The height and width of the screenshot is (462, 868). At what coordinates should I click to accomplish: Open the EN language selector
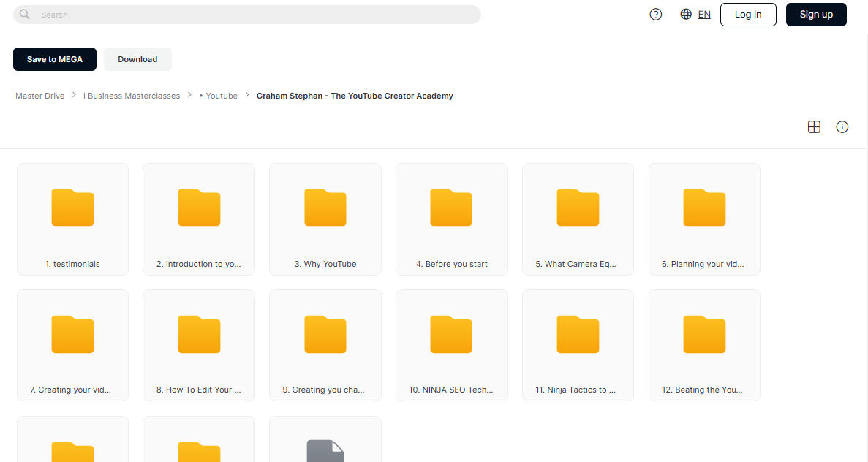point(704,15)
